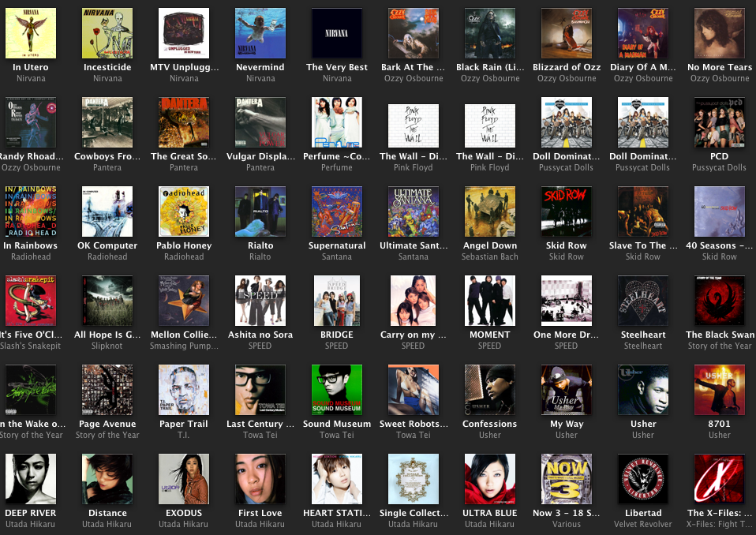
Task: Click the Now 3 compilation cover
Action: click(567, 479)
